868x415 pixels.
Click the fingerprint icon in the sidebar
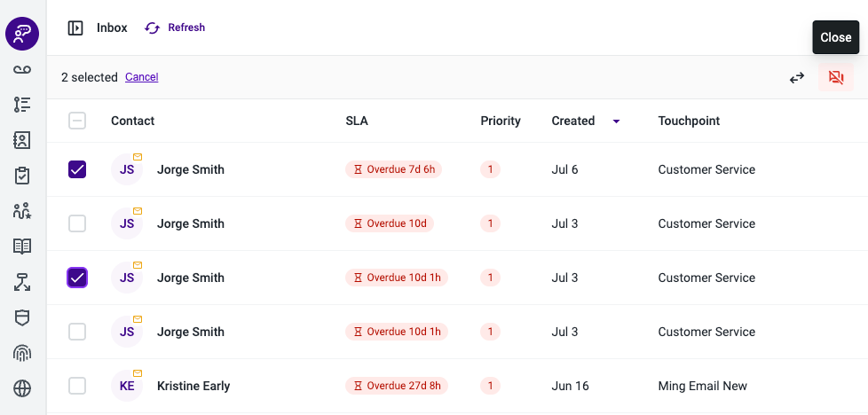(x=22, y=353)
